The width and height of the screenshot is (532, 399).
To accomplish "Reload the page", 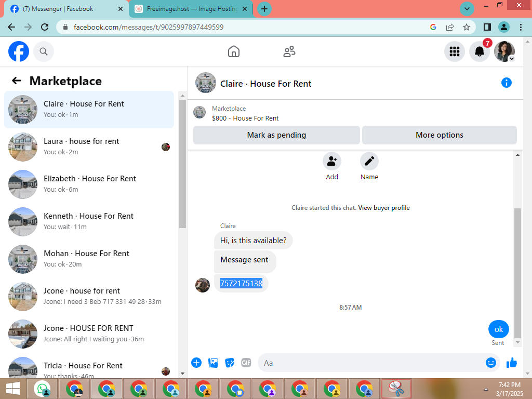I will [45, 27].
